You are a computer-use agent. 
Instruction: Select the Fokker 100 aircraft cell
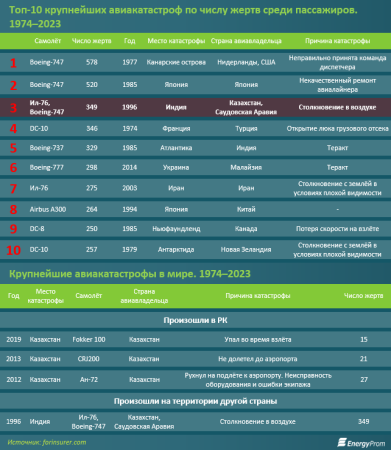click(89, 340)
